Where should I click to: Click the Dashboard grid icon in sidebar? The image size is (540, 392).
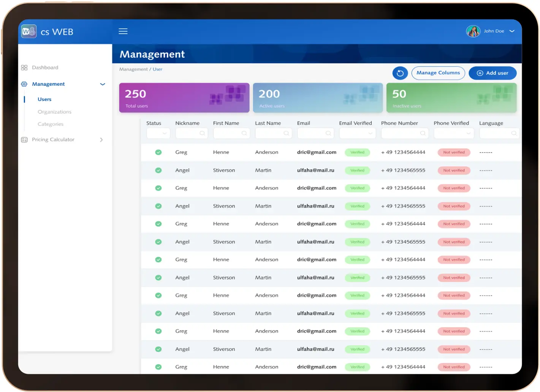[24, 68]
